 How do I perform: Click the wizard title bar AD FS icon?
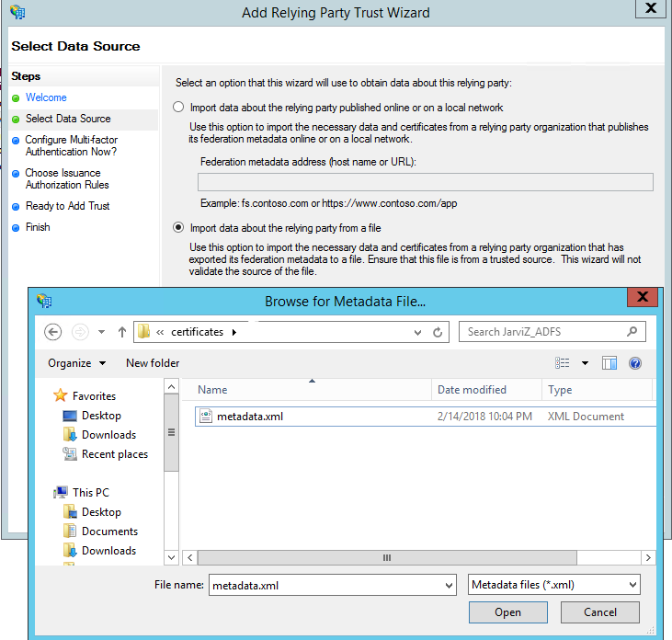(x=17, y=12)
